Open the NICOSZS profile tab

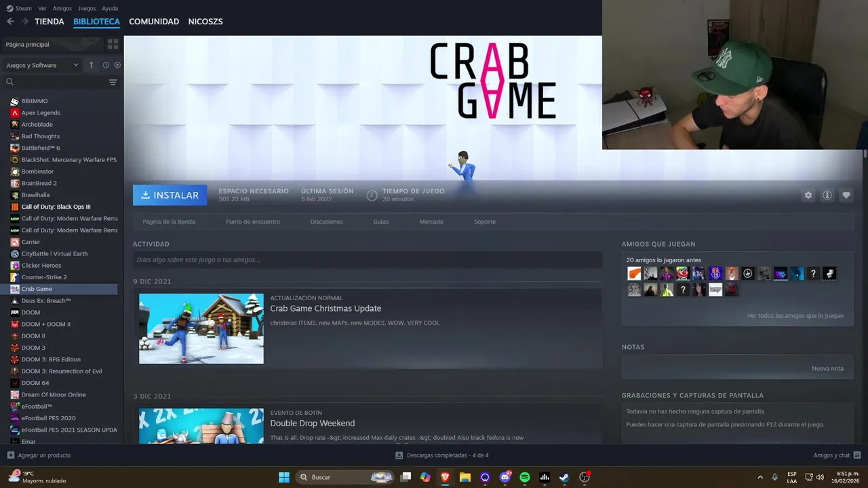(x=205, y=22)
